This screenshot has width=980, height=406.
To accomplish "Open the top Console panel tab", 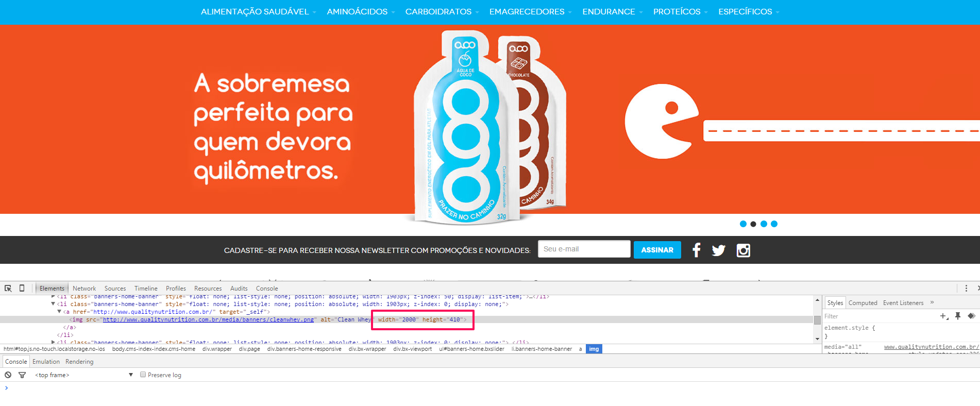I will 267,288.
